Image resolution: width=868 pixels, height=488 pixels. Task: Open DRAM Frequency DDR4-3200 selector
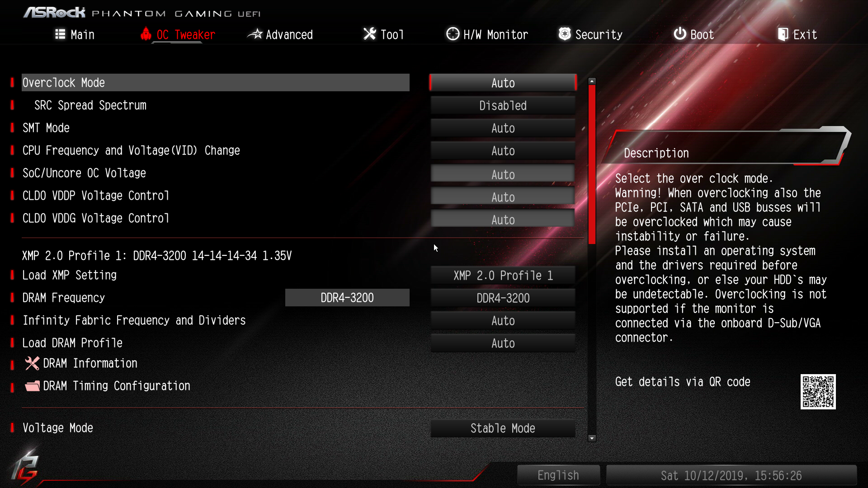pos(503,298)
